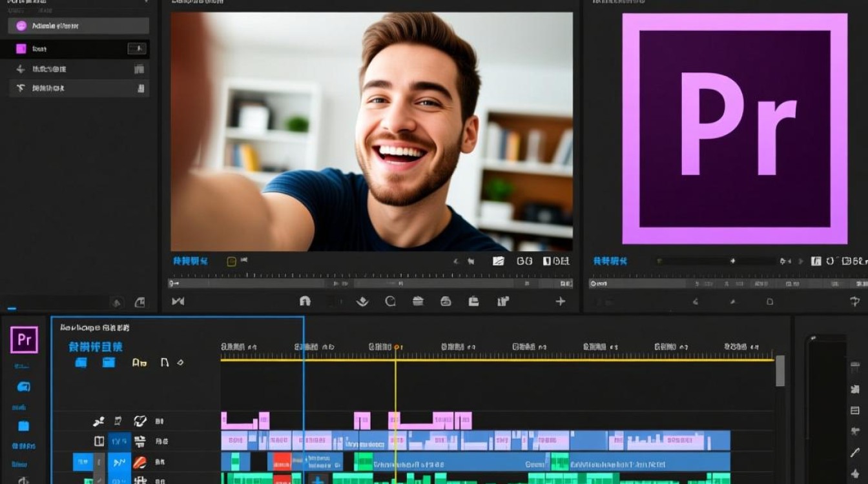Click the diamond handle on the right monitor's dark slider
The height and width of the screenshot is (484, 868).
point(733,261)
